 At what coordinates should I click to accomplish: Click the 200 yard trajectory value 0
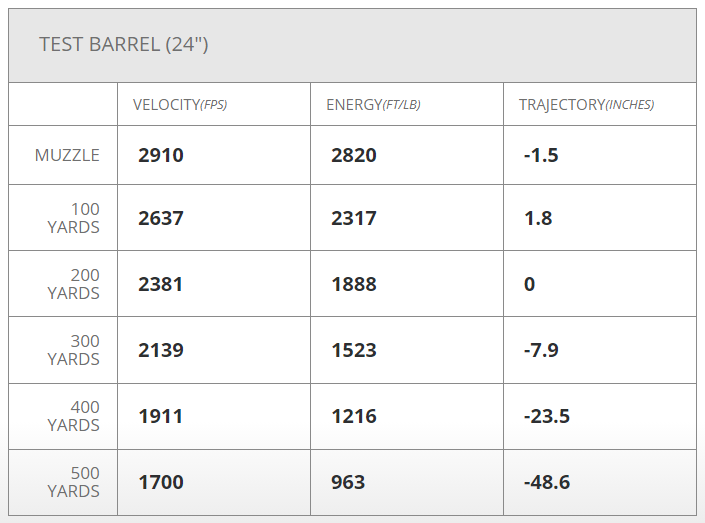529,284
